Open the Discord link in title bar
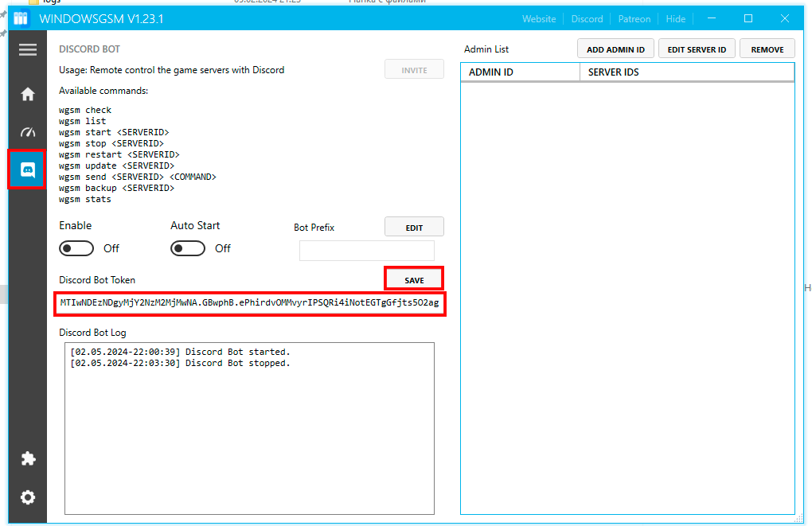 point(587,19)
